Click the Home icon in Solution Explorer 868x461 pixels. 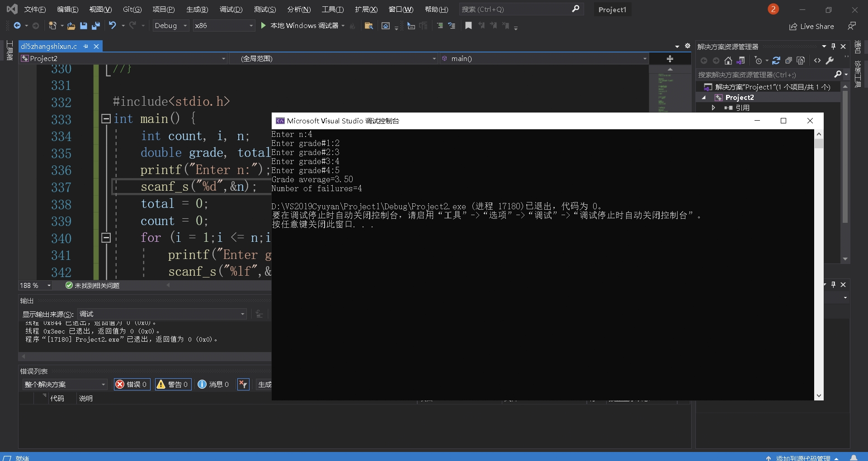tap(728, 61)
